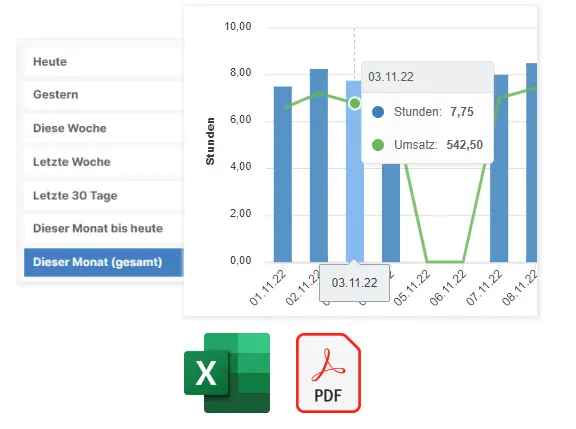Click y-axis value 6,00
The width and height of the screenshot is (576, 429).
(241, 120)
